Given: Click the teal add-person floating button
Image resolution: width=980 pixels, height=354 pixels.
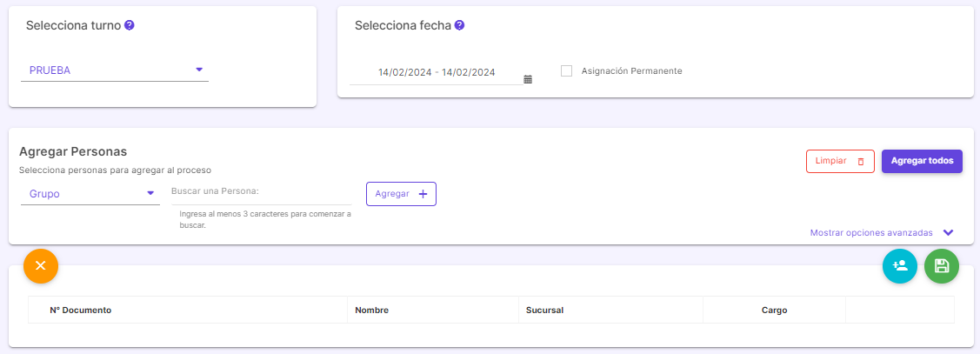Looking at the screenshot, I should 900,266.
